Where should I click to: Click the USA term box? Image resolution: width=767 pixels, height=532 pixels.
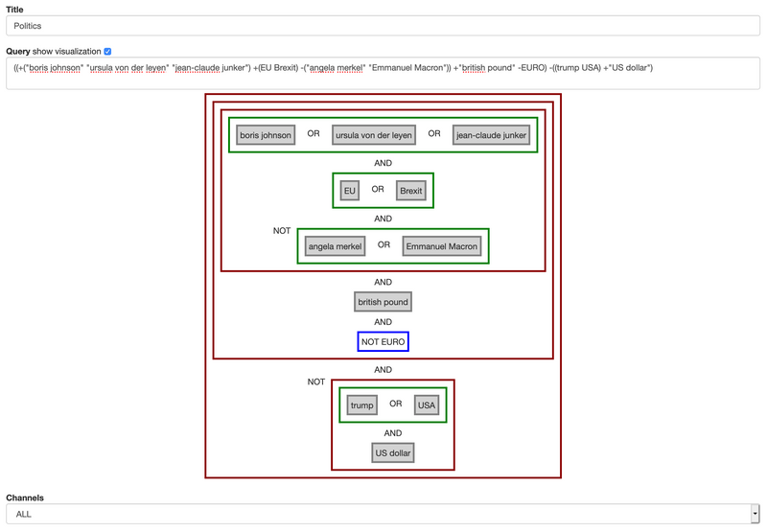click(426, 405)
